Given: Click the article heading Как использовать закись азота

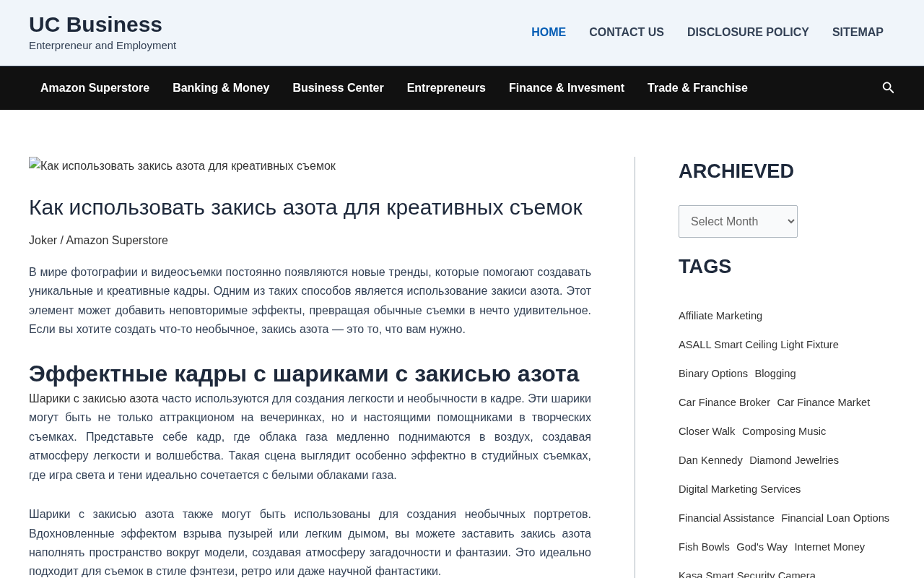Looking at the screenshot, I should (305, 207).
